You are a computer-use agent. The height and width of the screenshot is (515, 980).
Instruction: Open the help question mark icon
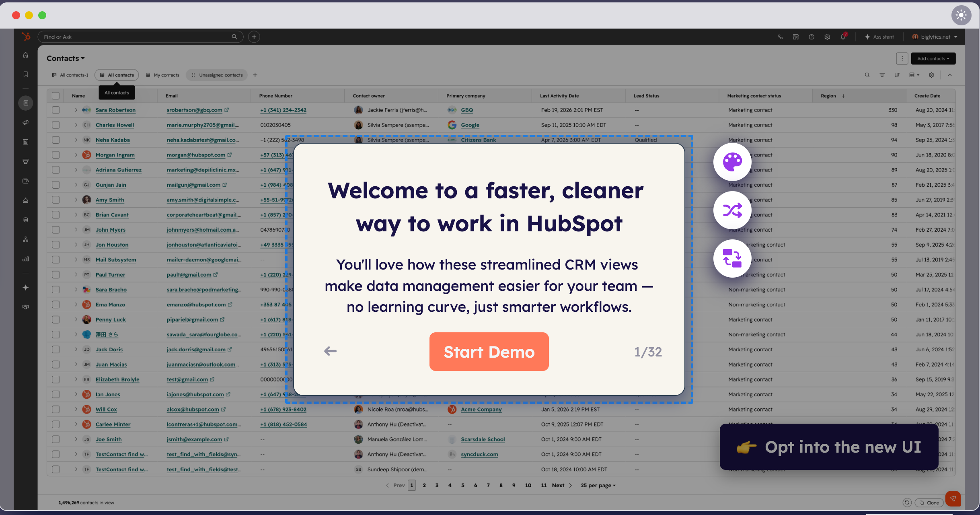point(812,37)
